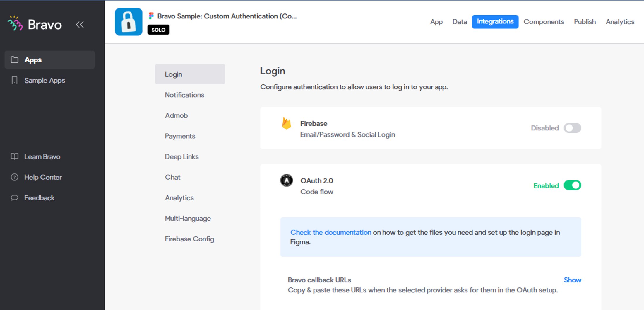The width and height of the screenshot is (644, 310).
Task: Enable the Firebase login toggle
Action: tap(572, 128)
